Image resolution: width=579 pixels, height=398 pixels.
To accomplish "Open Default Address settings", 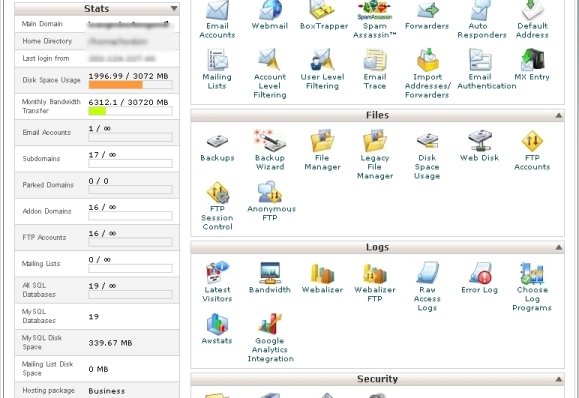I will (x=532, y=19).
